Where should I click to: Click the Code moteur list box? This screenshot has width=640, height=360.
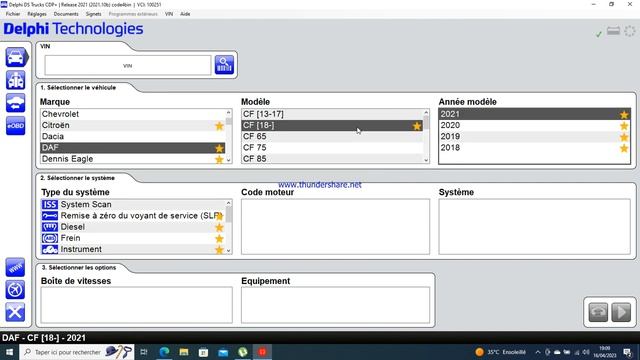(x=335, y=227)
